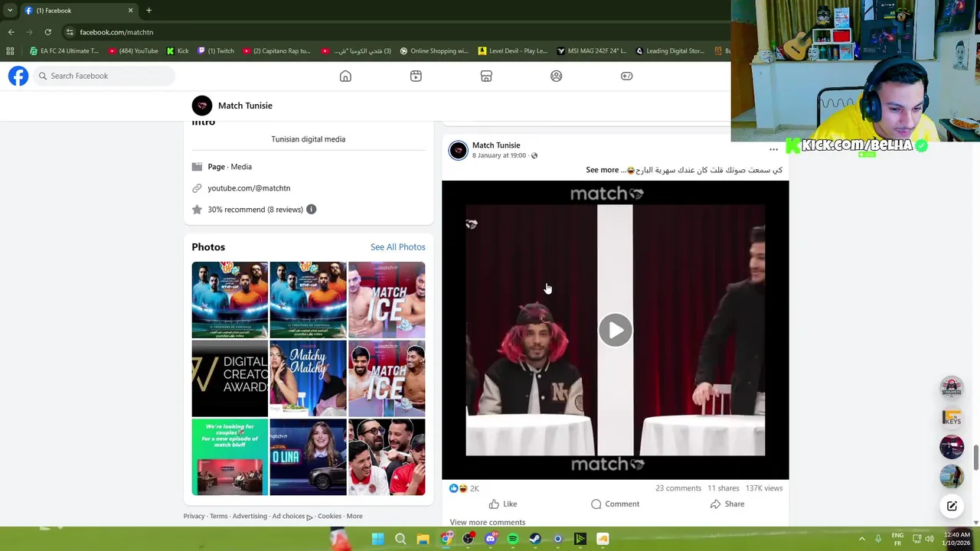This screenshot has width=980, height=551.
Task: View the 11 shares
Action: pos(724,488)
